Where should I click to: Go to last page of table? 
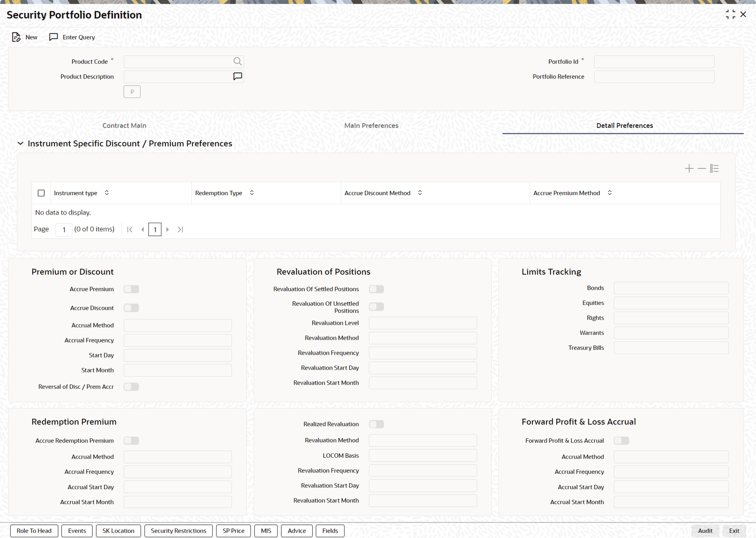click(x=180, y=229)
